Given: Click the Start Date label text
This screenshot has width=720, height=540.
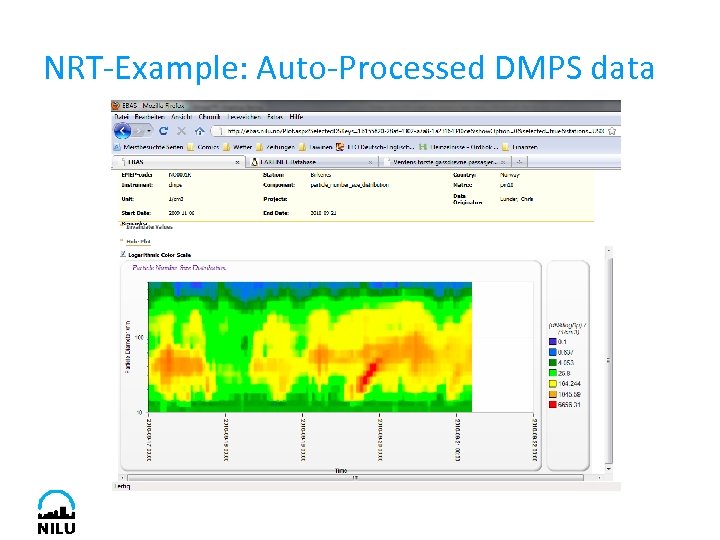Looking at the screenshot, I should pos(136,213).
